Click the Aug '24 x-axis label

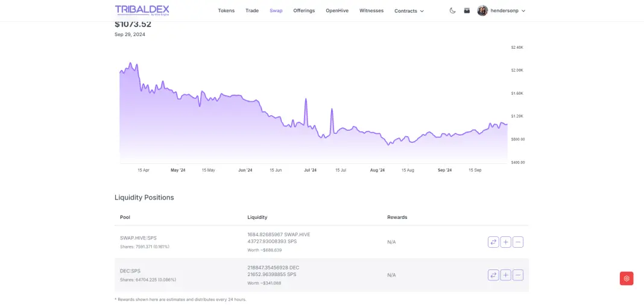point(377,170)
